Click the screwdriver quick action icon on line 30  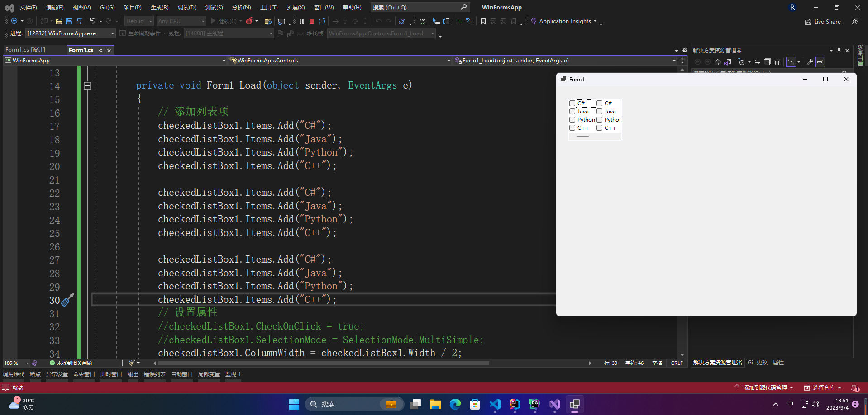tap(67, 300)
